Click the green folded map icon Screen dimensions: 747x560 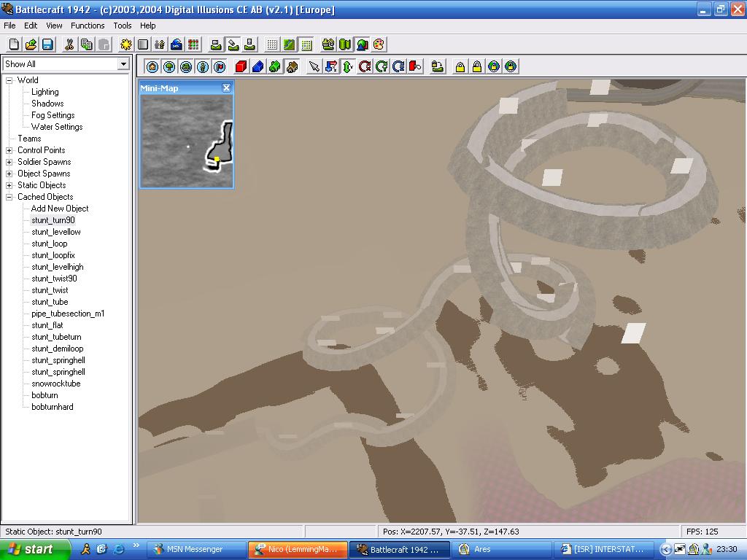[345, 44]
